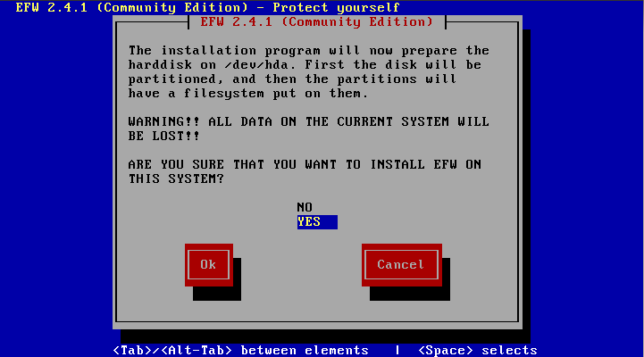Click the black drop shadow under Cancel button
Image resolution: width=644 pixels, height=357 pixels.
coord(410,294)
